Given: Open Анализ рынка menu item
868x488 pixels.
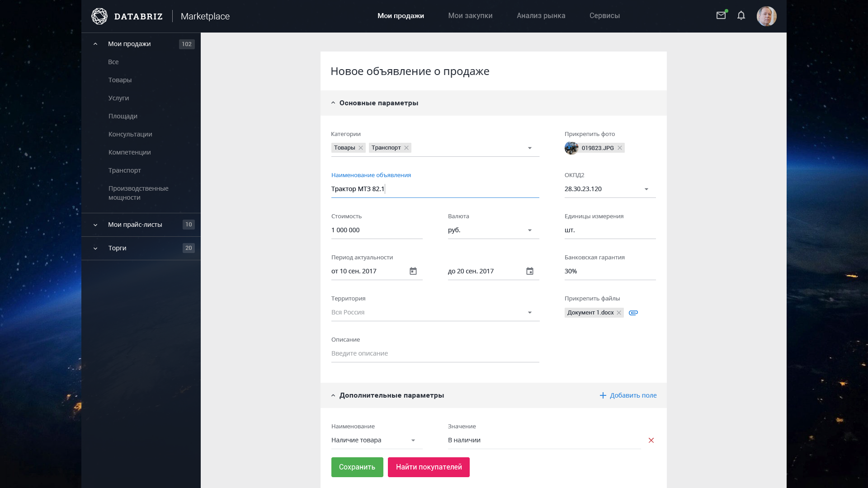Looking at the screenshot, I should click(x=541, y=16).
